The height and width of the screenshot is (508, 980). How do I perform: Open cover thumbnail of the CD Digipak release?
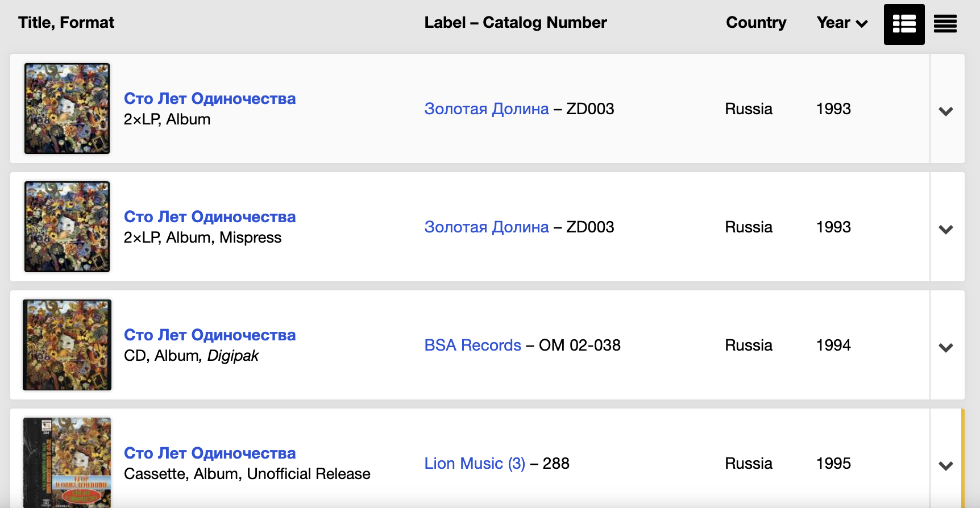pos(67,345)
